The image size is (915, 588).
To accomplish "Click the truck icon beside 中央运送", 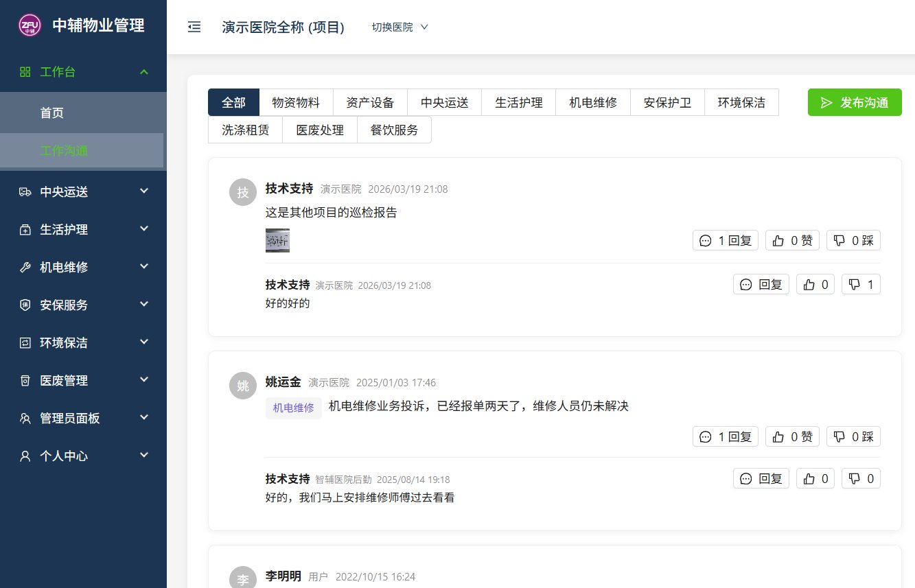I will (25, 192).
